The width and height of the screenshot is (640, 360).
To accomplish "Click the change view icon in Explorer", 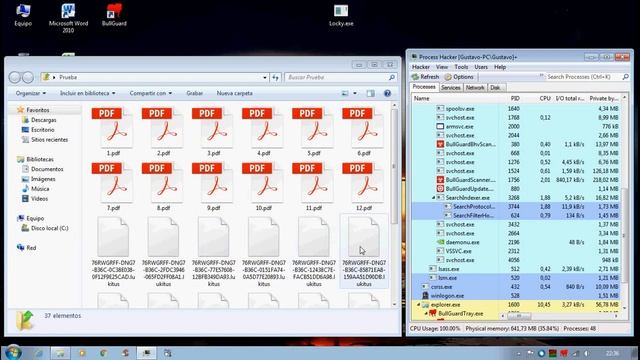I will [345, 93].
